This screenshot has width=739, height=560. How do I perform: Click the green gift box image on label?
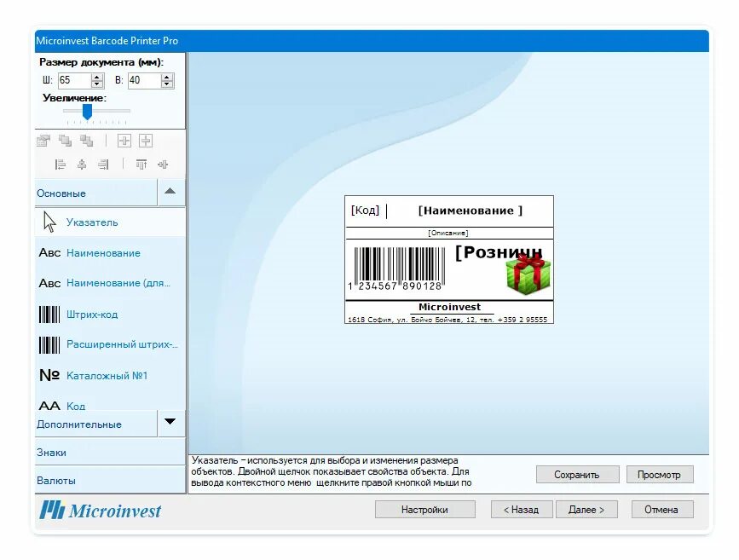[x=528, y=274]
